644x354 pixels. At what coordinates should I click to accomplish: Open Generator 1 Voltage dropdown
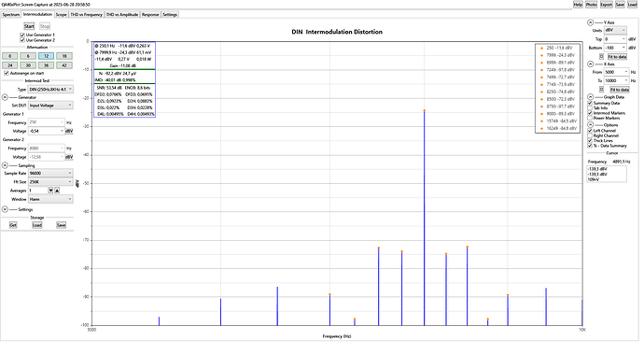[47, 131]
